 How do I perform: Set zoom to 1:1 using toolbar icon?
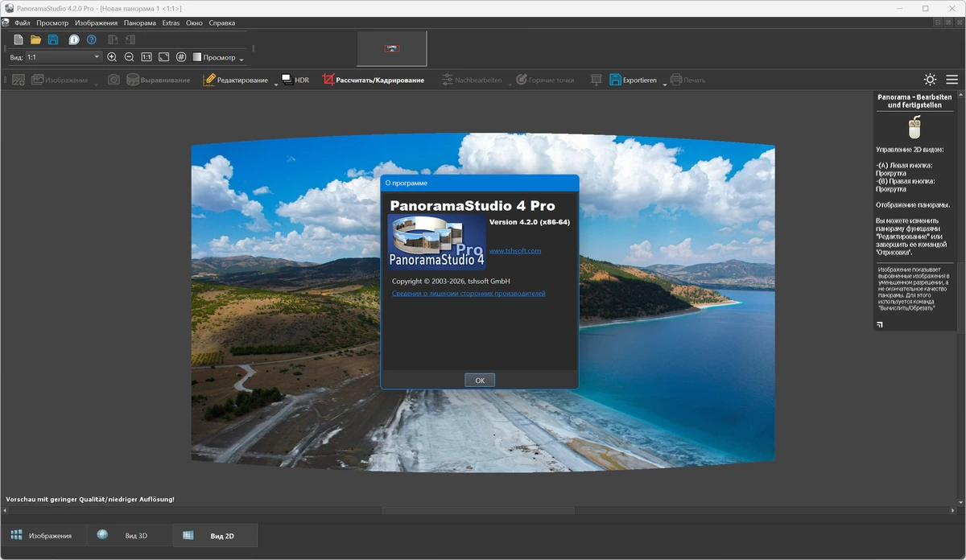click(147, 57)
